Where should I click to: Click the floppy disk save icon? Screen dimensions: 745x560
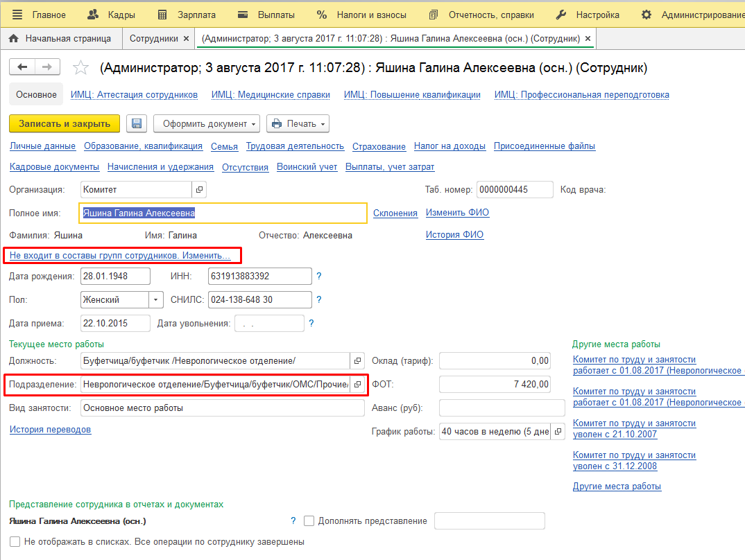pyautogui.click(x=137, y=123)
